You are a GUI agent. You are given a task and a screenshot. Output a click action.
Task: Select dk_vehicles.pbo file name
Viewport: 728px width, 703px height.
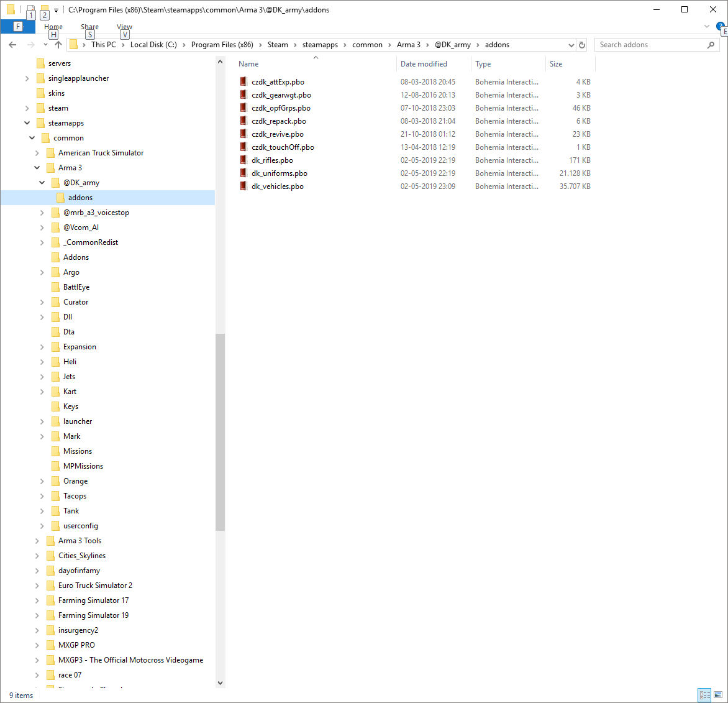pos(278,186)
